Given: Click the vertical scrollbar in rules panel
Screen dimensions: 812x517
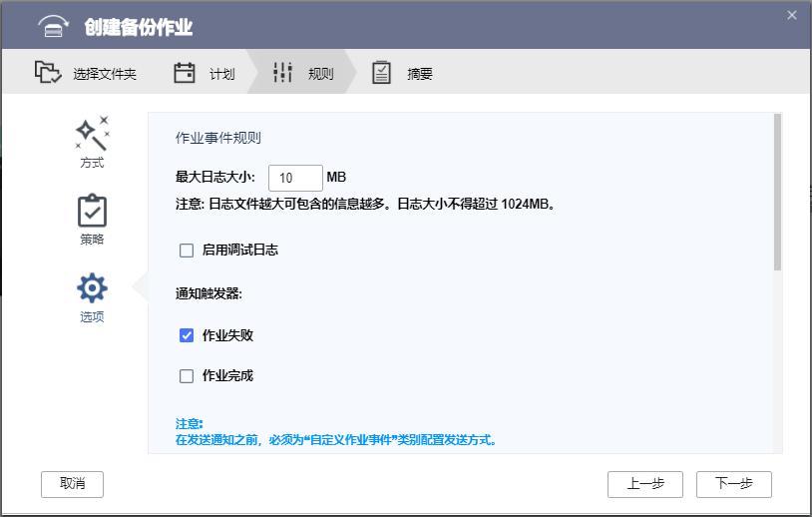Looking at the screenshot, I should pos(777,193).
